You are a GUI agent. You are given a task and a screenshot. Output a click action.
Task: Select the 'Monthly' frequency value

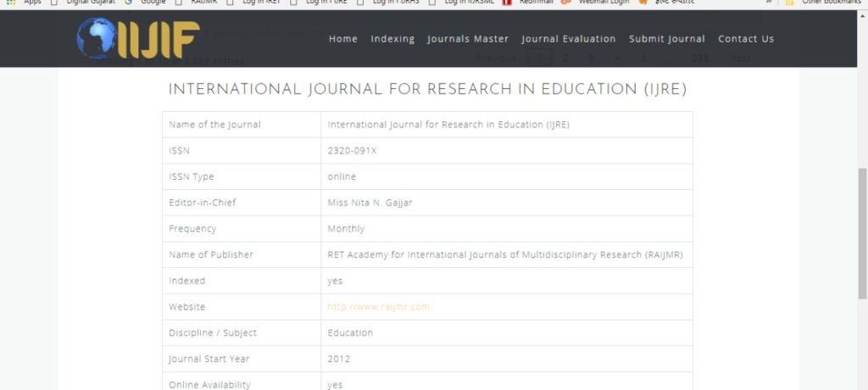coord(346,229)
